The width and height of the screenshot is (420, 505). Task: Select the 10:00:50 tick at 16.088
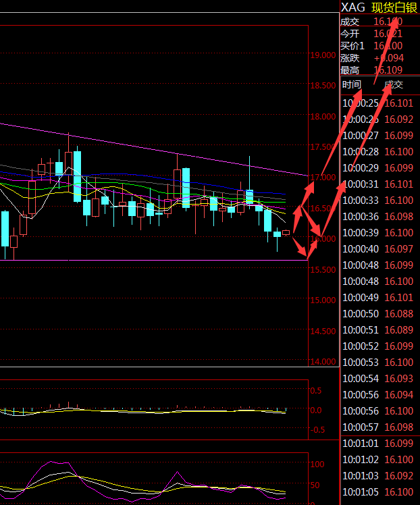[378, 313]
